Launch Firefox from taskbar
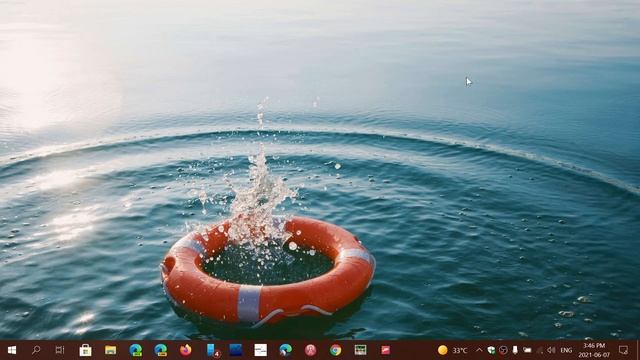Screen dimensions: 640x360 (x=185, y=350)
